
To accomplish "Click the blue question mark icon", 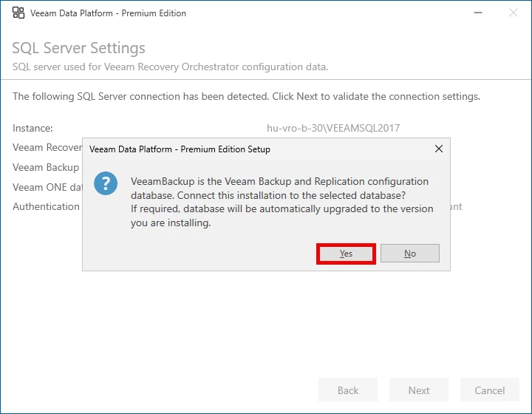I will tap(106, 183).
